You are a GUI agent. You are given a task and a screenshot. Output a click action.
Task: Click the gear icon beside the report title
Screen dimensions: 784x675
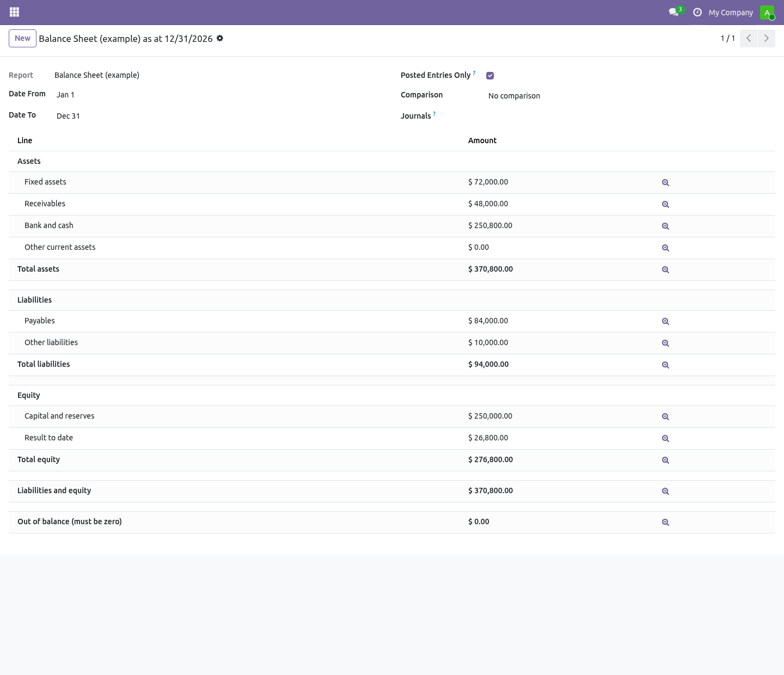[x=220, y=38]
